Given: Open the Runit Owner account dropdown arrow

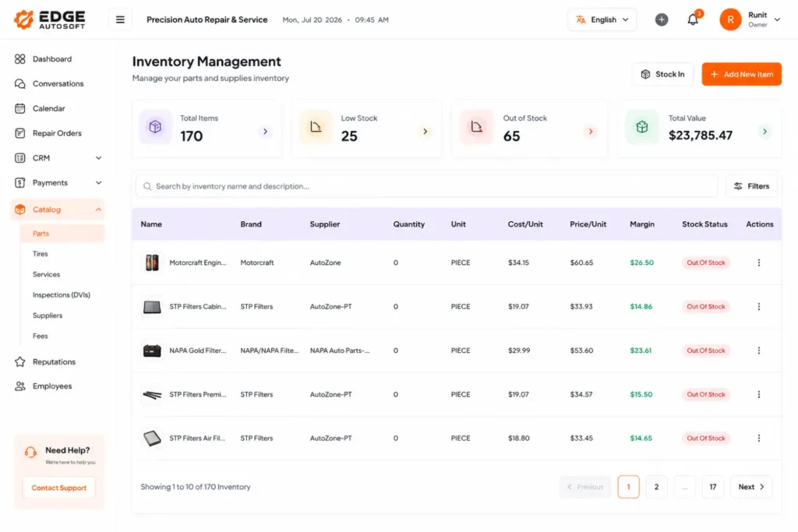Looking at the screenshot, I should (x=777, y=19).
